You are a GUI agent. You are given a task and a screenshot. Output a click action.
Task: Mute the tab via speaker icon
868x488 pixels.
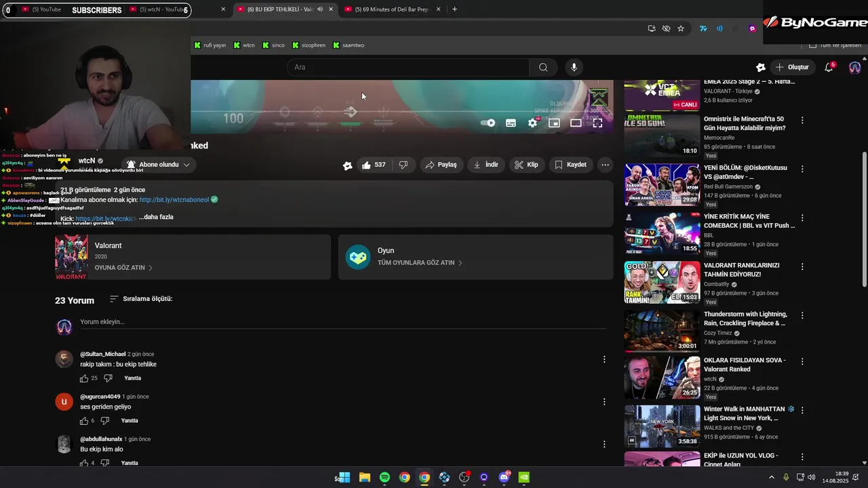point(320,9)
